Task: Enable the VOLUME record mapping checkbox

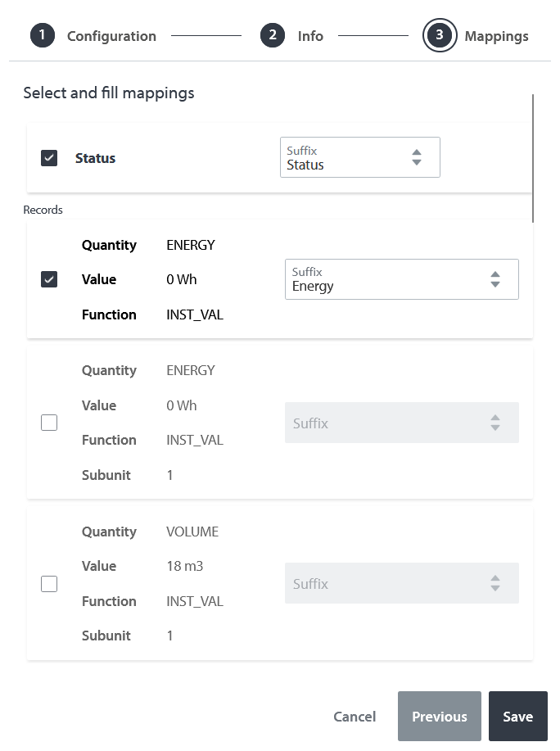Action: [51, 583]
